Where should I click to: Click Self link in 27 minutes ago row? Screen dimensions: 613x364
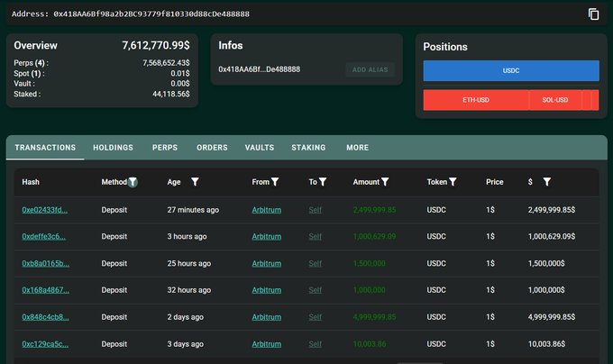pyautogui.click(x=316, y=210)
